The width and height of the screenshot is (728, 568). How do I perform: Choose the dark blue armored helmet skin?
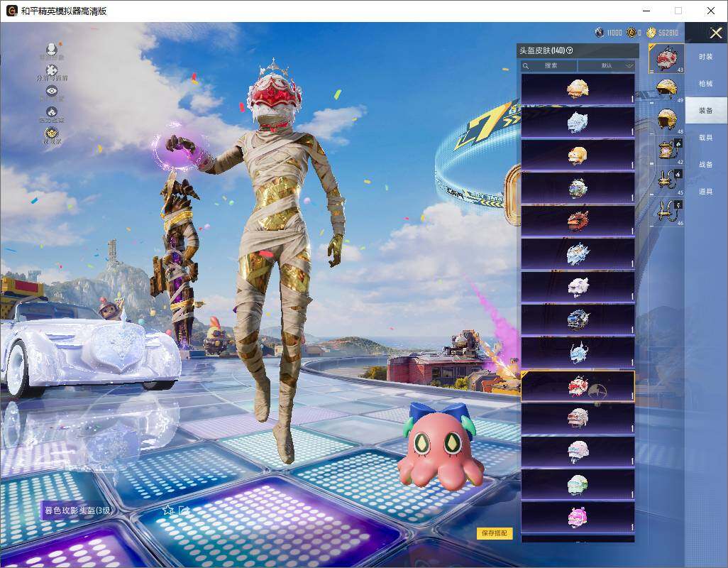pos(578,320)
